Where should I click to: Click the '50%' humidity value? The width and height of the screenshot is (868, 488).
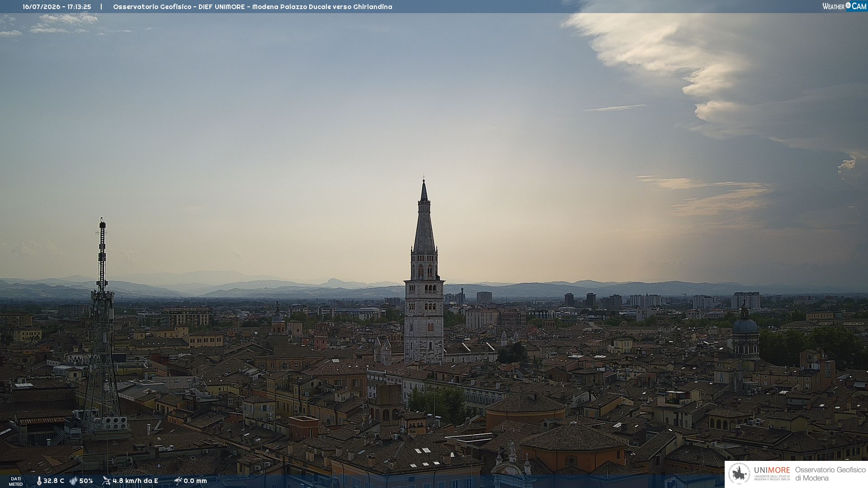tap(86, 481)
